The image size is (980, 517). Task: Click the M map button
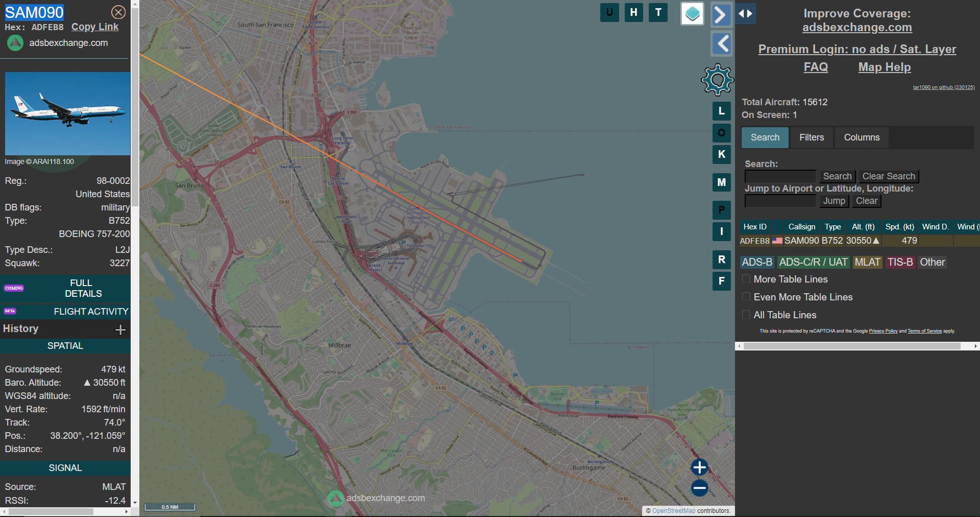(x=722, y=182)
